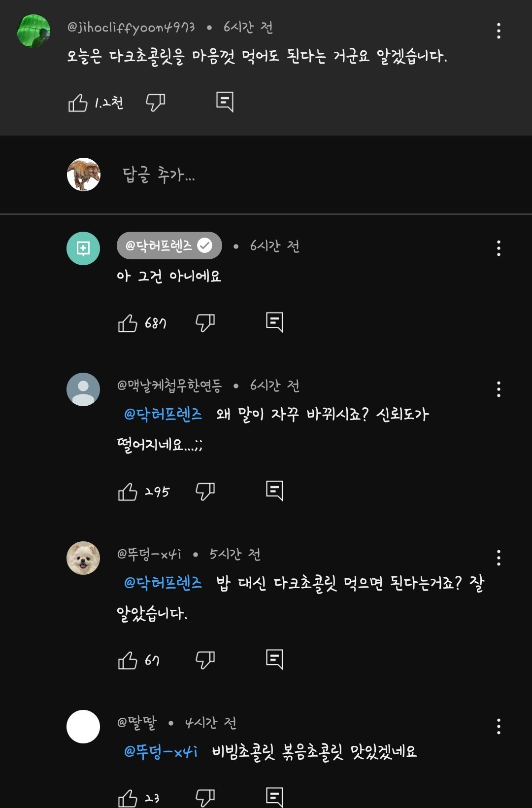Reply to 닥터프렌즈's '아 그건 아니에요' comment
Image resolution: width=532 pixels, height=808 pixels.
(x=274, y=322)
